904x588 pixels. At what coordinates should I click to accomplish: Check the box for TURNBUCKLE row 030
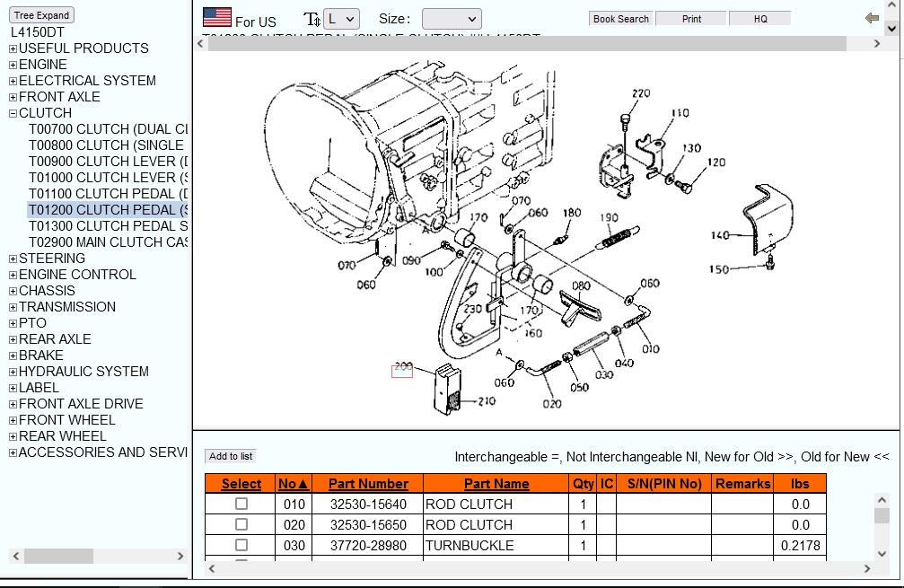pos(241,545)
